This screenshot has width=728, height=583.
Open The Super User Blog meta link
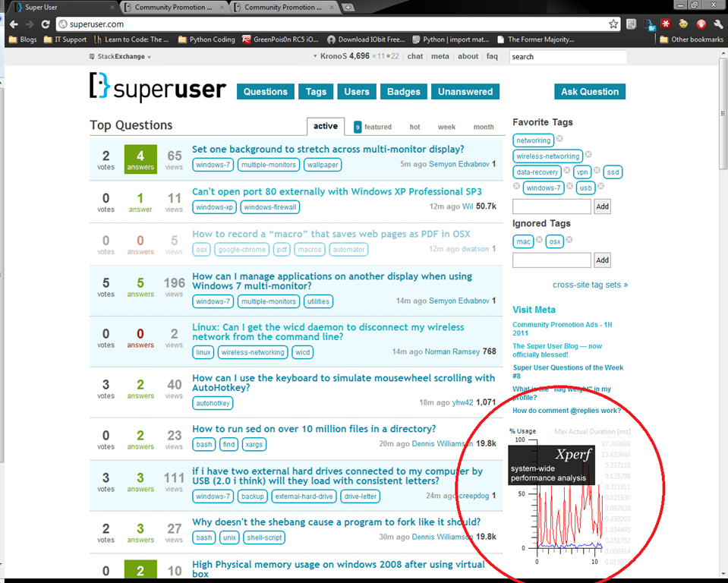[556, 350]
